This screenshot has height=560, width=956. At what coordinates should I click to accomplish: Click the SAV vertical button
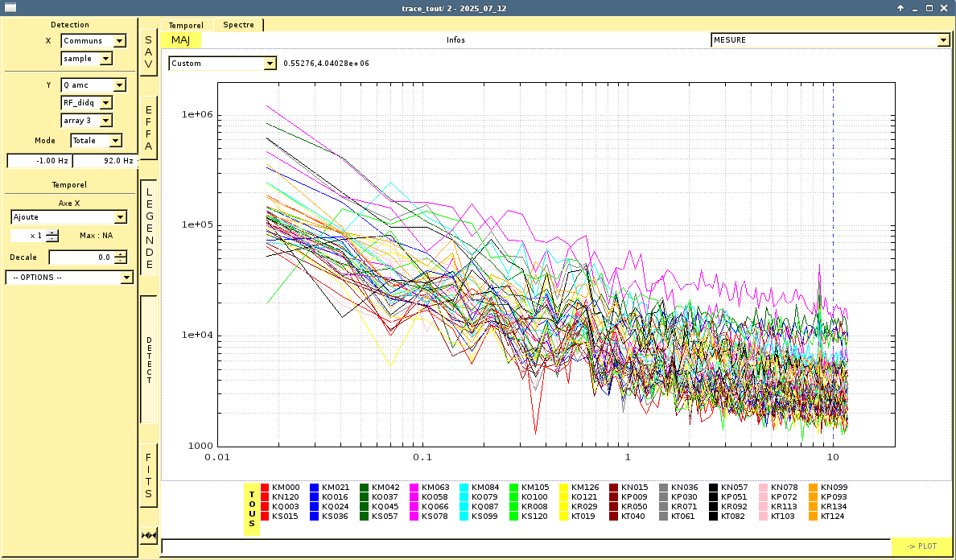click(x=148, y=53)
